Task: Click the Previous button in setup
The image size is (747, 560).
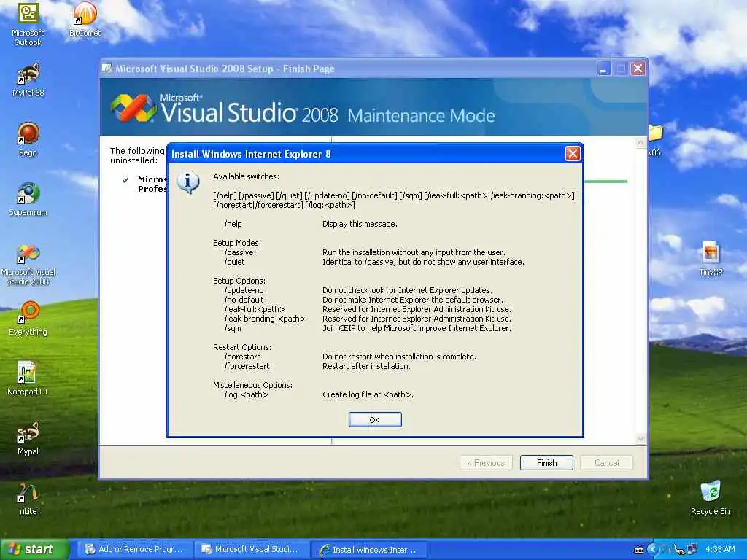Action: pyautogui.click(x=486, y=463)
